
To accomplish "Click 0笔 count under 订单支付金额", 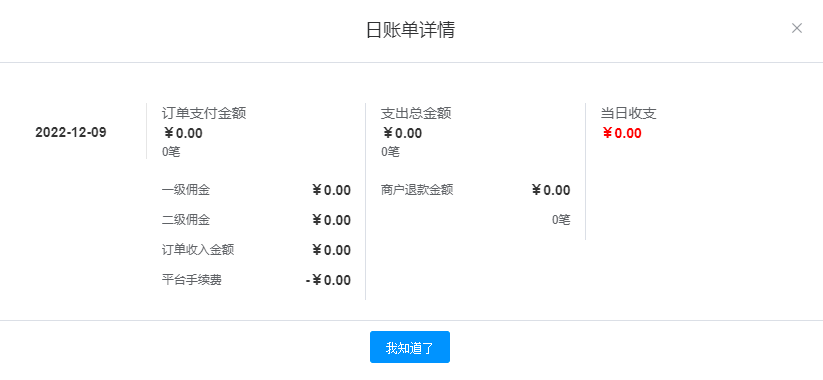I will click(171, 152).
